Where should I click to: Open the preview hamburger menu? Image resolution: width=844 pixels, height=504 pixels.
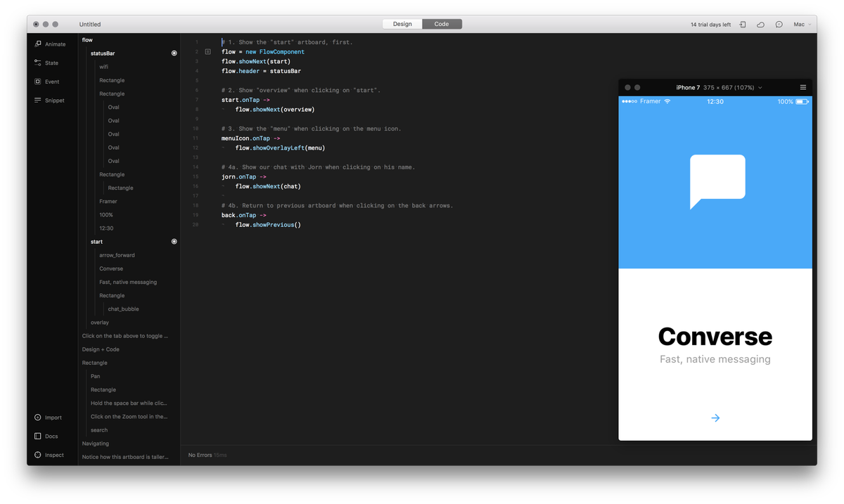[803, 88]
